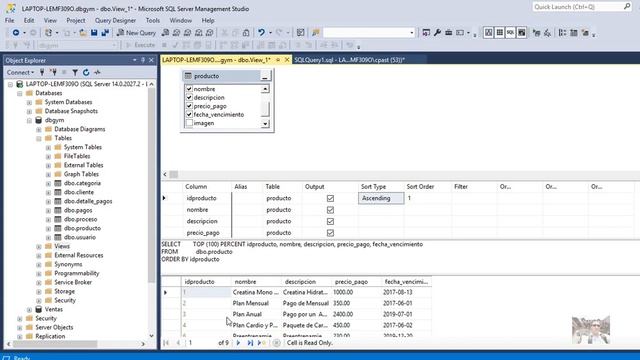The image size is (640, 360).
Task: Uncheck the fecha_vencimiento checkbox
Action: pos(189,114)
